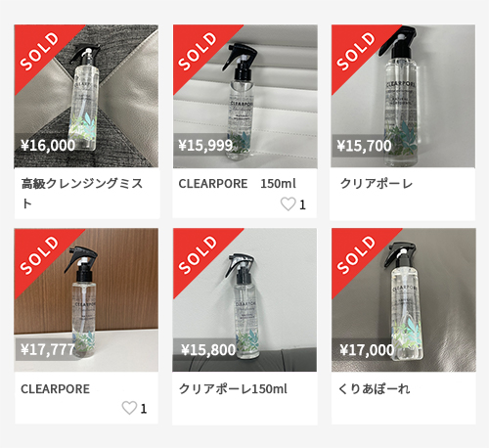
Task: Click heart icon on CLEARPORE 150ml listing
Action: pyautogui.click(x=289, y=204)
